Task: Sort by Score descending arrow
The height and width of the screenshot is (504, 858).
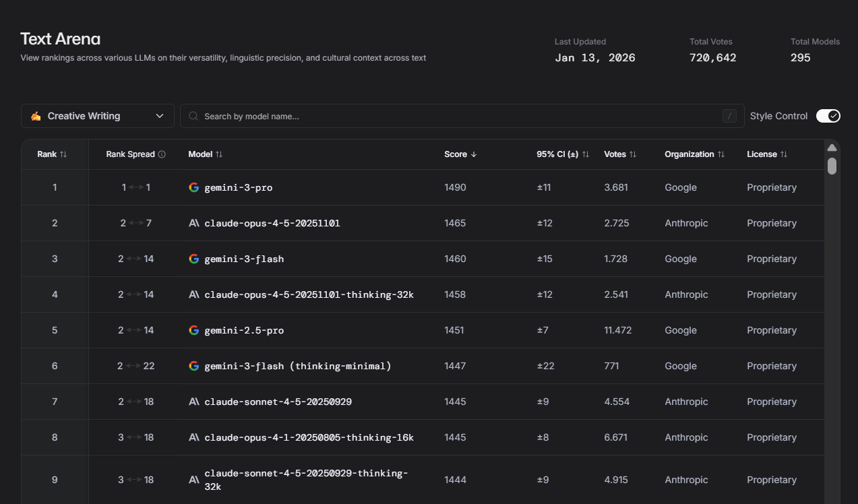Action: tap(474, 154)
